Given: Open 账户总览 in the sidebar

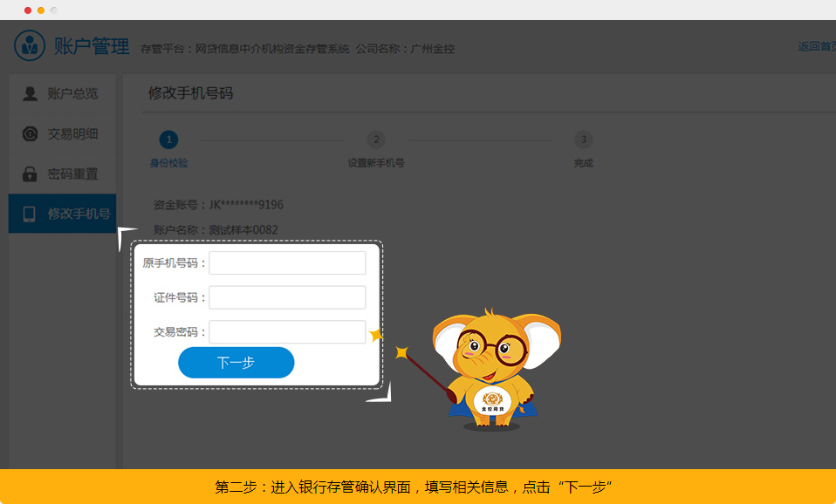Looking at the screenshot, I should tap(72, 93).
